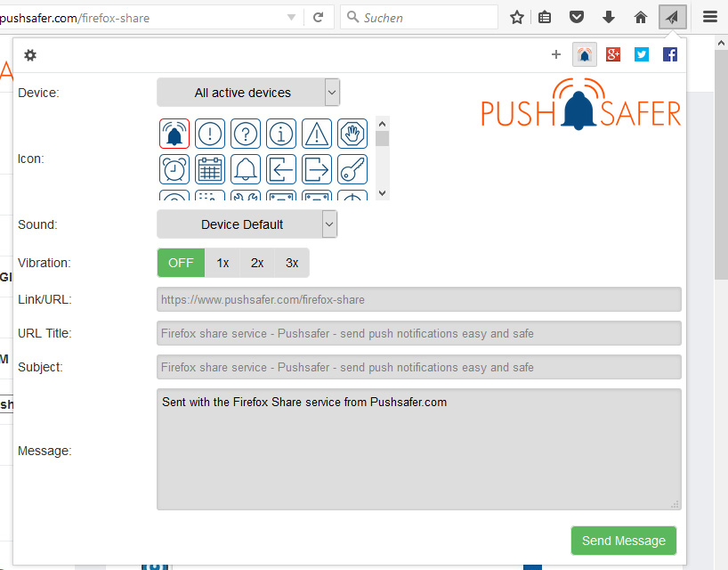Viewport: 728px width, 570px height.
Task: Select the ringing bell alarm icon
Action: (x=174, y=134)
